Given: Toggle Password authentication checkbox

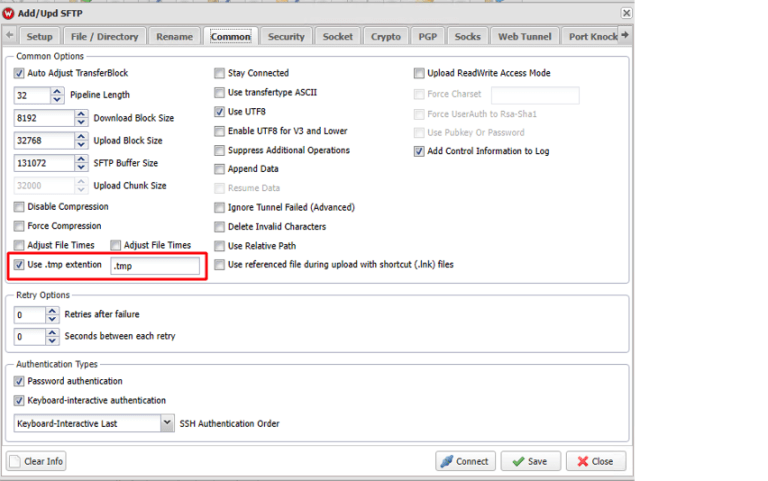Looking at the screenshot, I should (19, 381).
